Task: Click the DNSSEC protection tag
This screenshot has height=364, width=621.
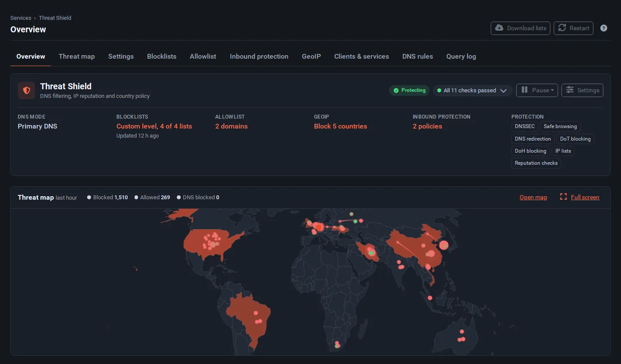Action: (x=524, y=126)
